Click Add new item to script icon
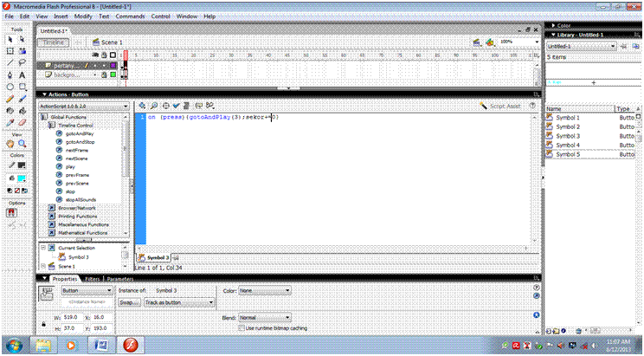 (142, 106)
